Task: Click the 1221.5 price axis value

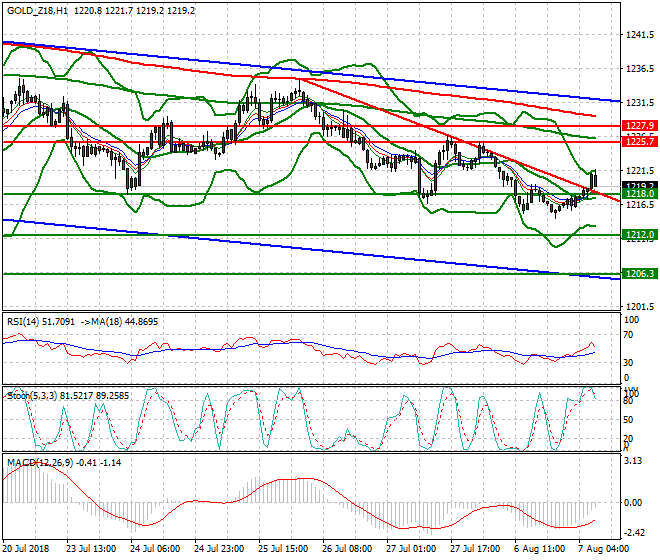Action: click(x=640, y=171)
